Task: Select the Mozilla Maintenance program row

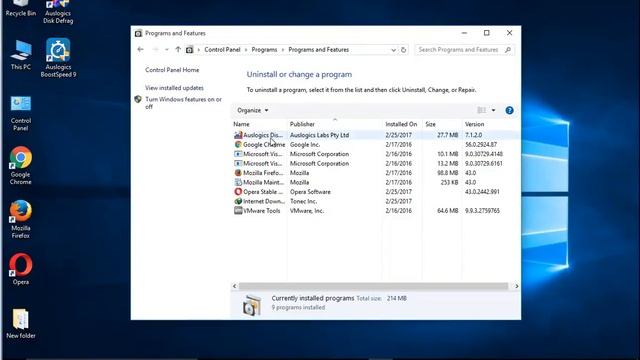Action: coord(376,182)
